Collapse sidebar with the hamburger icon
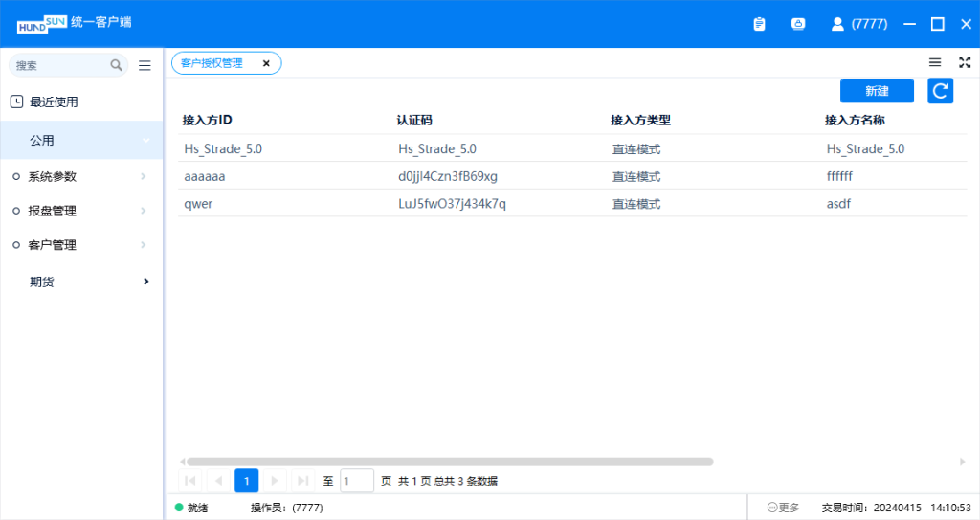980x520 pixels. [145, 65]
